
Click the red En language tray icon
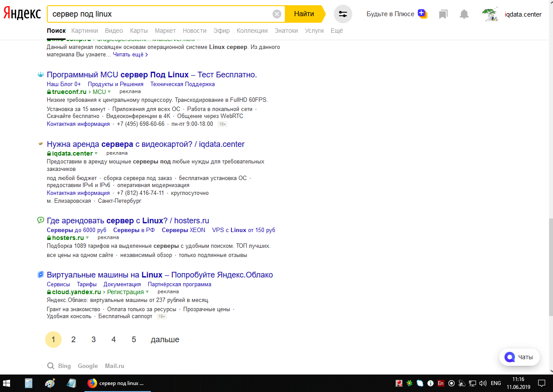pos(441,383)
